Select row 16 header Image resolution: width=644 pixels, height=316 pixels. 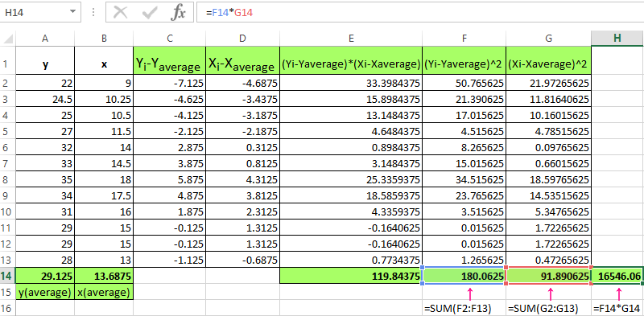tap(8, 308)
